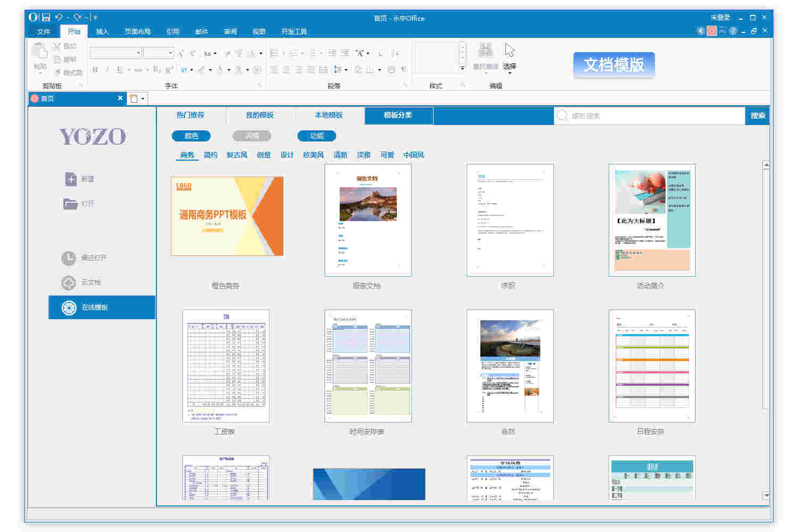The height and width of the screenshot is (532, 798).
Task: Click the 新建 new document icon in sidebar
Action: [71, 179]
